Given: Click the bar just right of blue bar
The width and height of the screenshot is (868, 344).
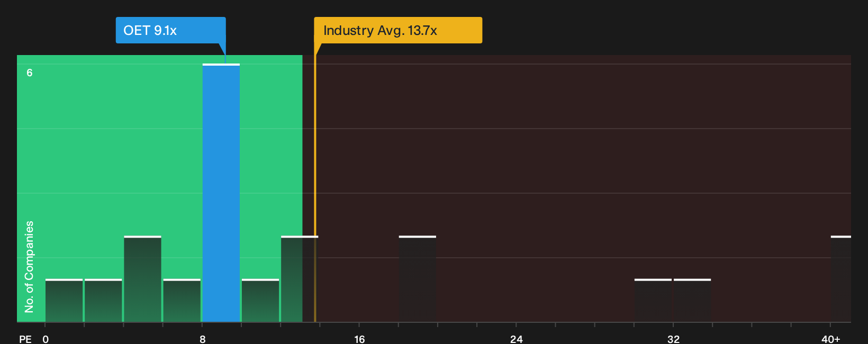Looking at the screenshot, I should [x=260, y=300].
